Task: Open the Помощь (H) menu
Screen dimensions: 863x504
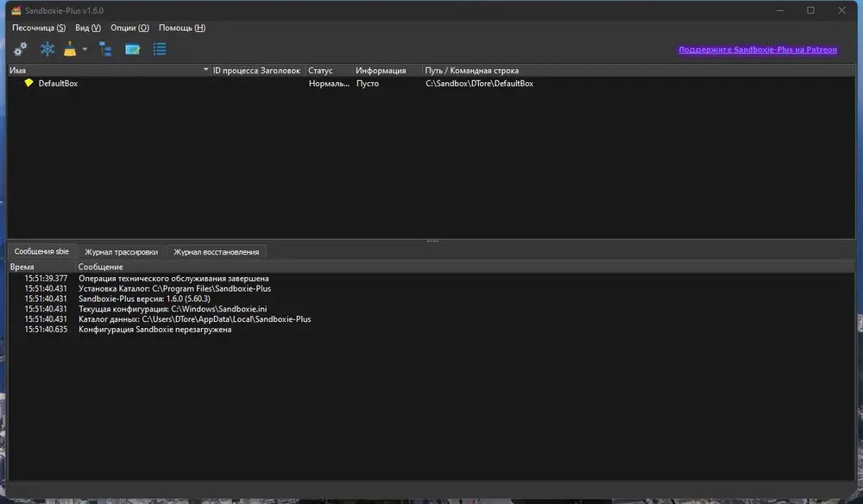Action: [x=181, y=28]
